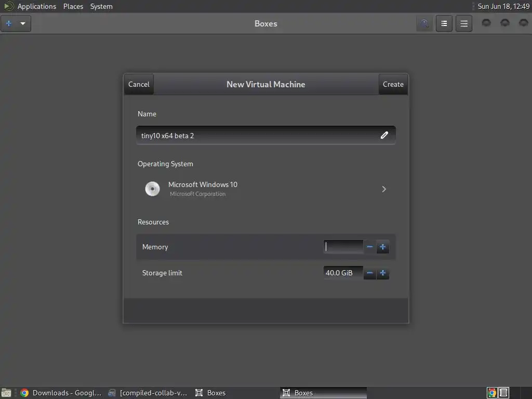The image size is (532, 399).
Task: Open the Microsoft Windows 10 operating system row
Action: coord(265,189)
